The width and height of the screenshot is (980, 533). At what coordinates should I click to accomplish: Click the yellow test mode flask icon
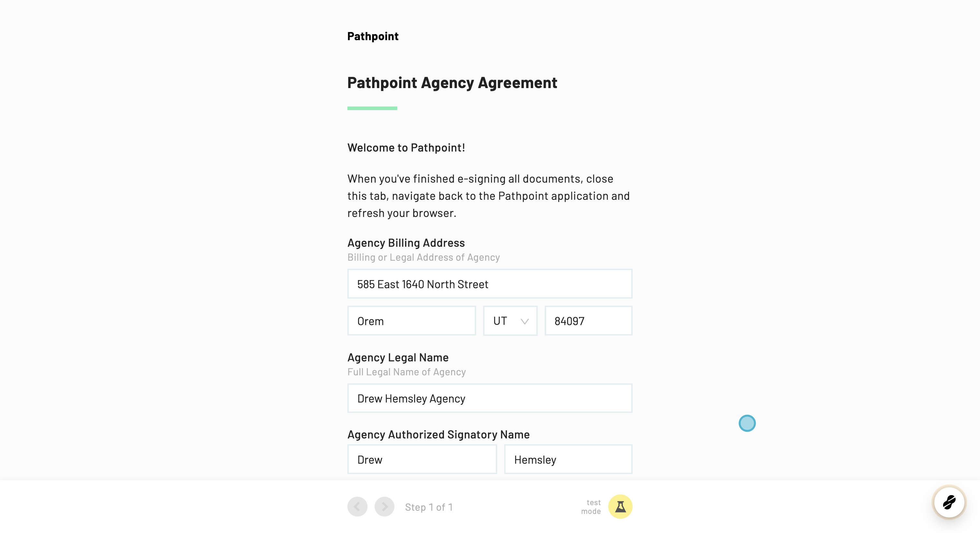[x=620, y=507]
